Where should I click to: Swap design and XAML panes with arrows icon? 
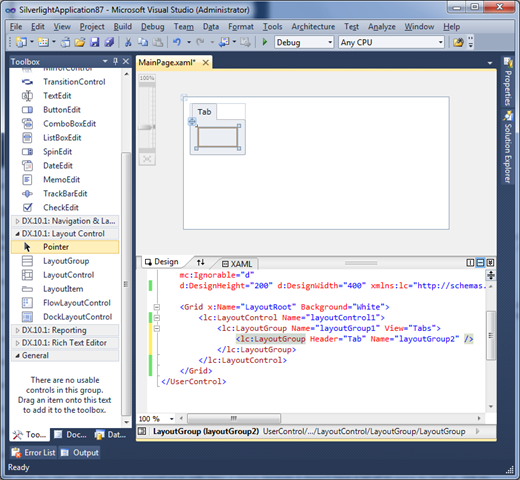pos(200,263)
